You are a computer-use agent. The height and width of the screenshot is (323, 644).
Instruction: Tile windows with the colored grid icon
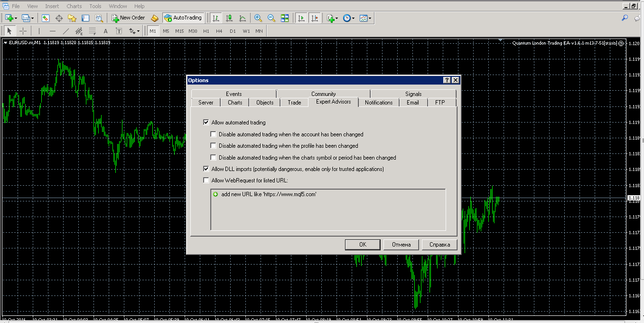coord(285,18)
